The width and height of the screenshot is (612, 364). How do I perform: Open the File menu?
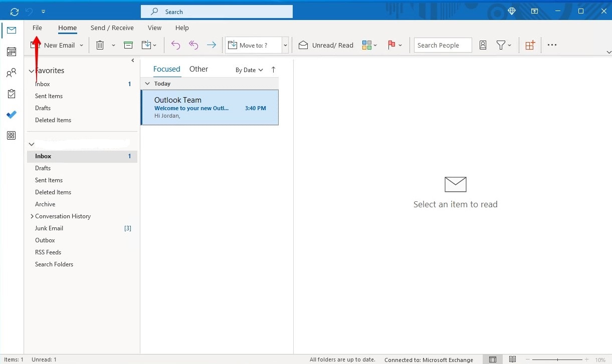[x=37, y=28]
